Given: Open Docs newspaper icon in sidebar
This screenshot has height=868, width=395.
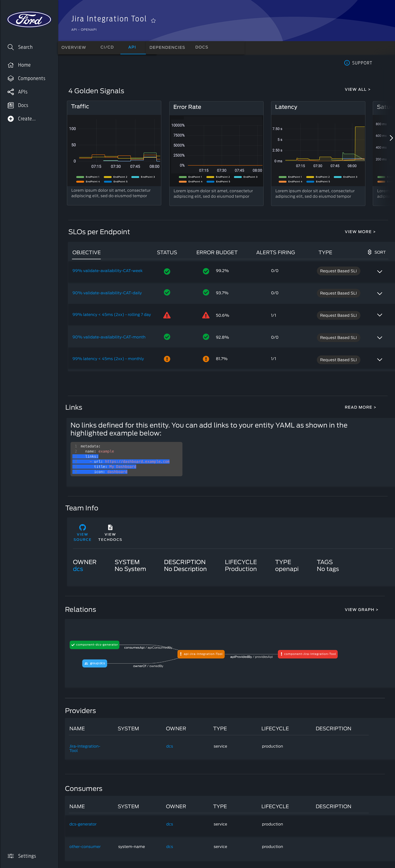Looking at the screenshot, I should (11, 106).
